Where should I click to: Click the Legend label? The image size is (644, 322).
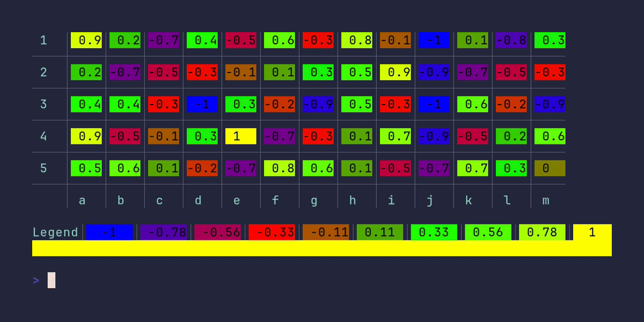click(55, 232)
